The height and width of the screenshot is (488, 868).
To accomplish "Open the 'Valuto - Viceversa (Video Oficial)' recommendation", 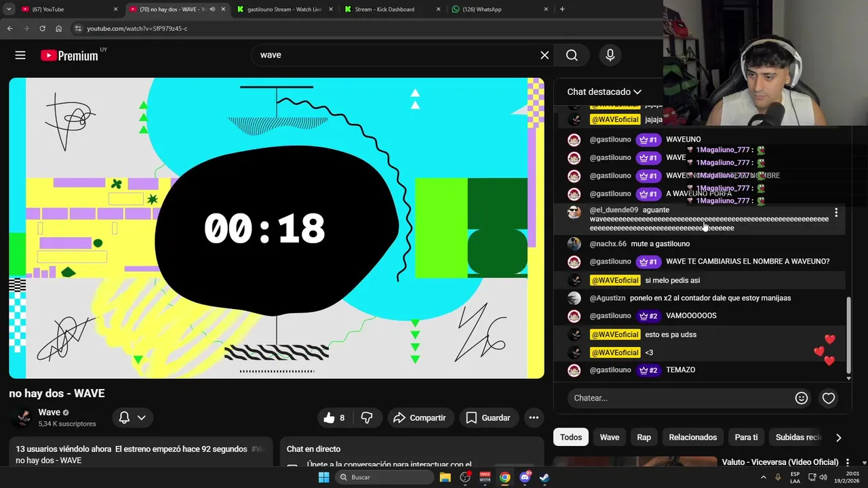I will click(780, 462).
